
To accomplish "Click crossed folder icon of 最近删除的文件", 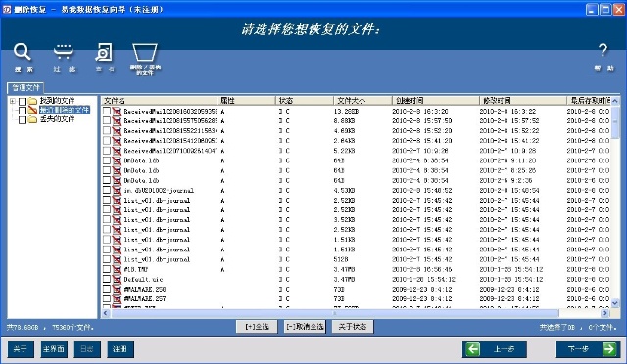I will coord(32,110).
